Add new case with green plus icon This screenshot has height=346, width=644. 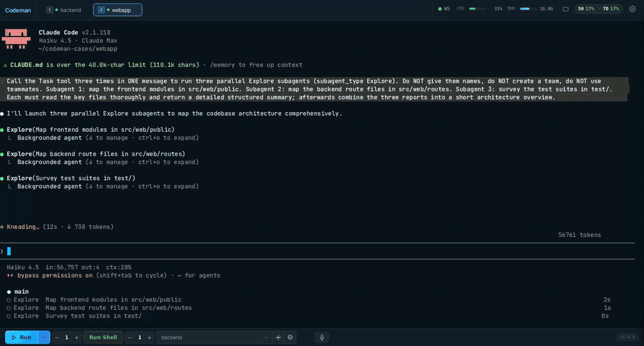[x=278, y=338]
